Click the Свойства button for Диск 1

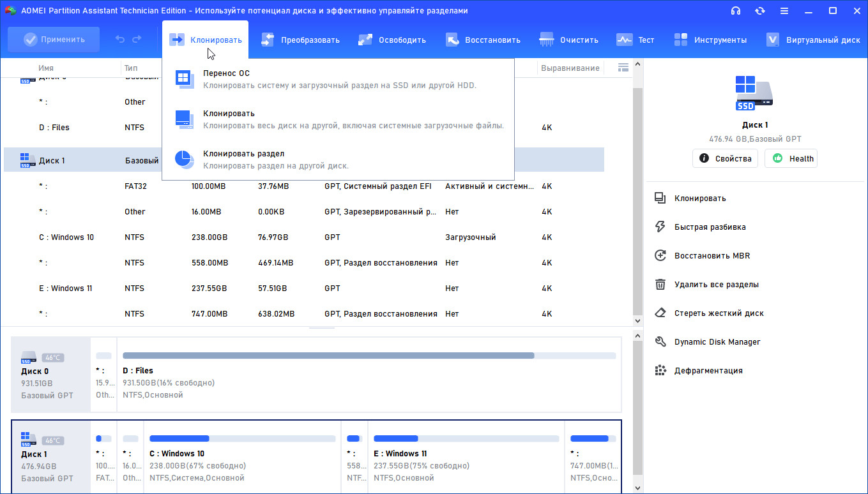[725, 158]
